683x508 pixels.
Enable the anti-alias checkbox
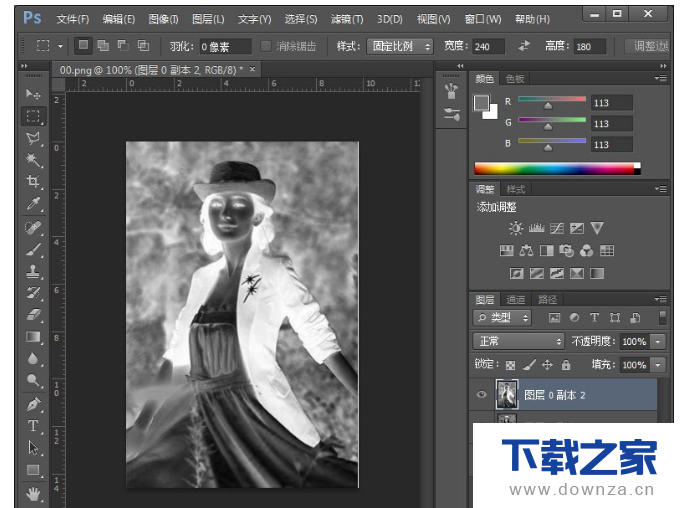(x=266, y=46)
